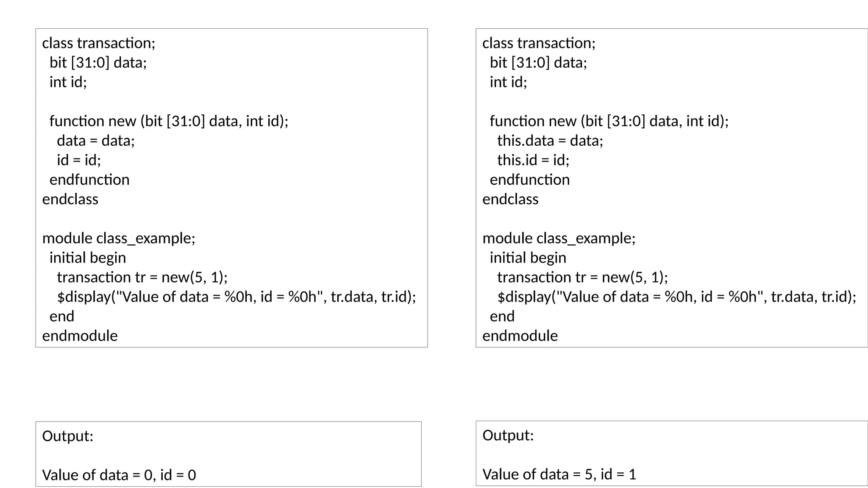
Task: Select left 'function new' declaration line
Action: click(x=169, y=121)
